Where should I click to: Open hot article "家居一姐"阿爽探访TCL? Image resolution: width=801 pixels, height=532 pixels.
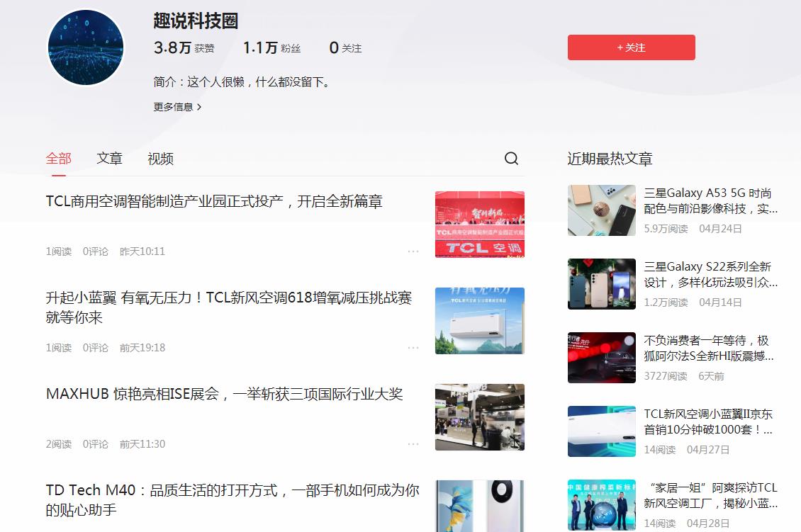coord(710,495)
